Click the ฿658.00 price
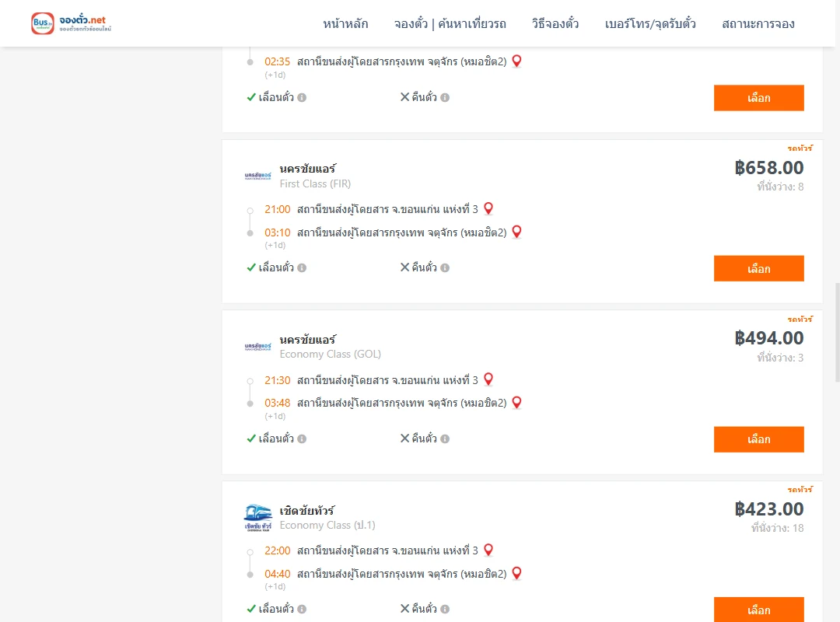 (x=769, y=168)
